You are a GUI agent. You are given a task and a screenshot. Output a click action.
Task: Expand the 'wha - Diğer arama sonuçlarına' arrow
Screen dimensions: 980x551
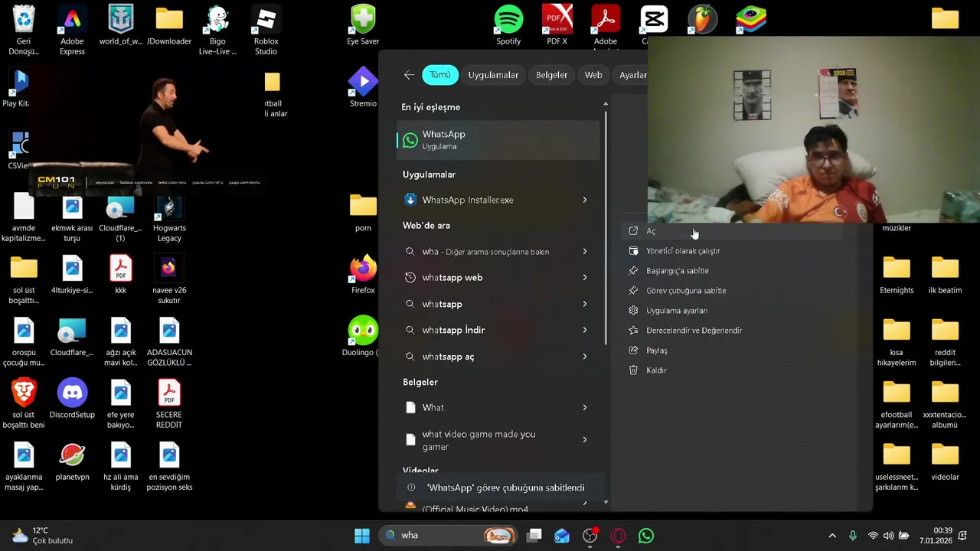pos(585,251)
